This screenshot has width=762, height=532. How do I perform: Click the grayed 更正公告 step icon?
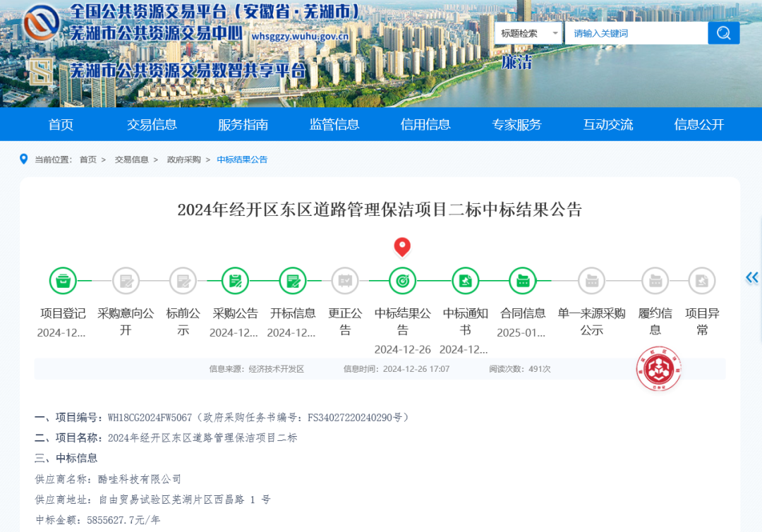click(345, 281)
